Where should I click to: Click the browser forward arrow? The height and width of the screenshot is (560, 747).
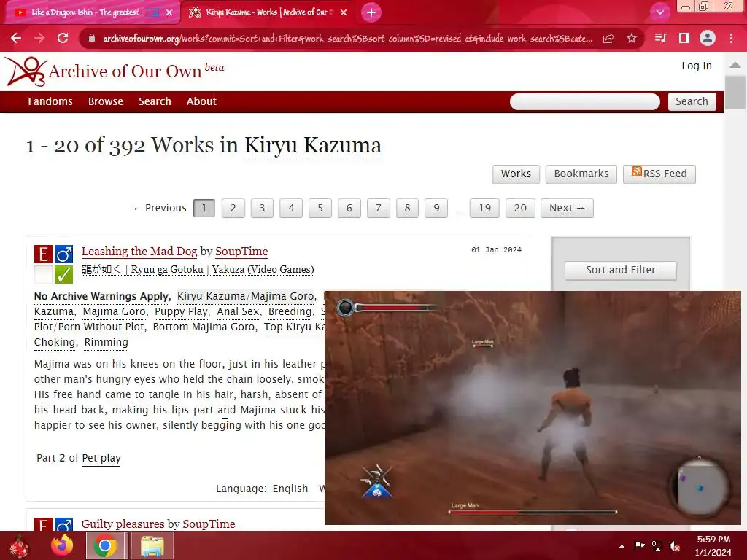click(39, 38)
